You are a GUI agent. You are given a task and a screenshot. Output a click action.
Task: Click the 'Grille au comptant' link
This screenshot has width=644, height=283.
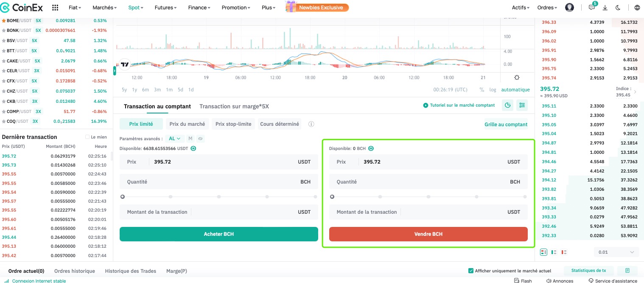[x=506, y=125]
